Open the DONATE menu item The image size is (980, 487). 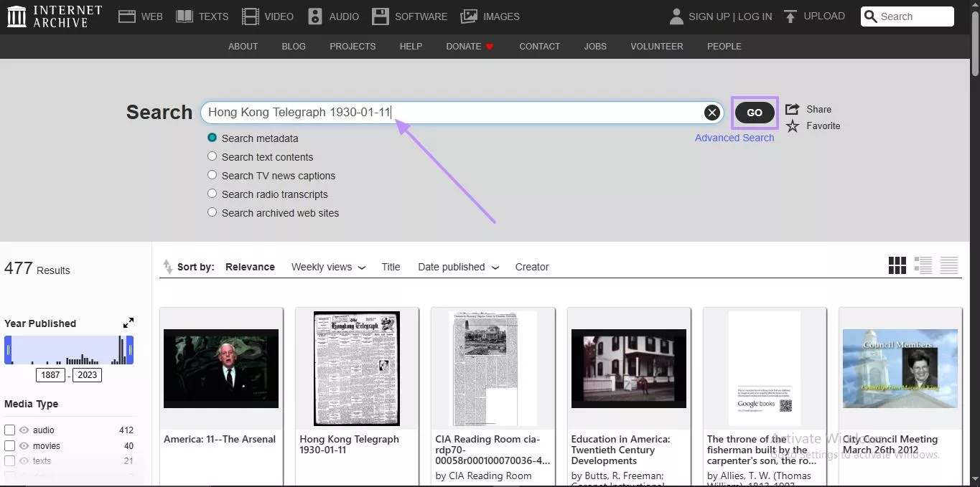(x=464, y=46)
